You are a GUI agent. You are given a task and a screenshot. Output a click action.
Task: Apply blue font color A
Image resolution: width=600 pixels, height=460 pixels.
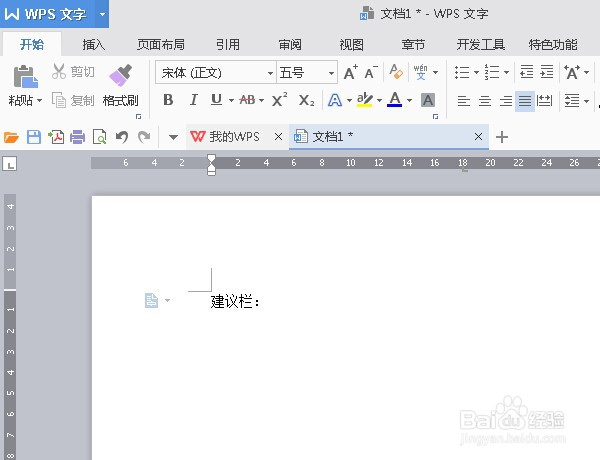[395, 100]
